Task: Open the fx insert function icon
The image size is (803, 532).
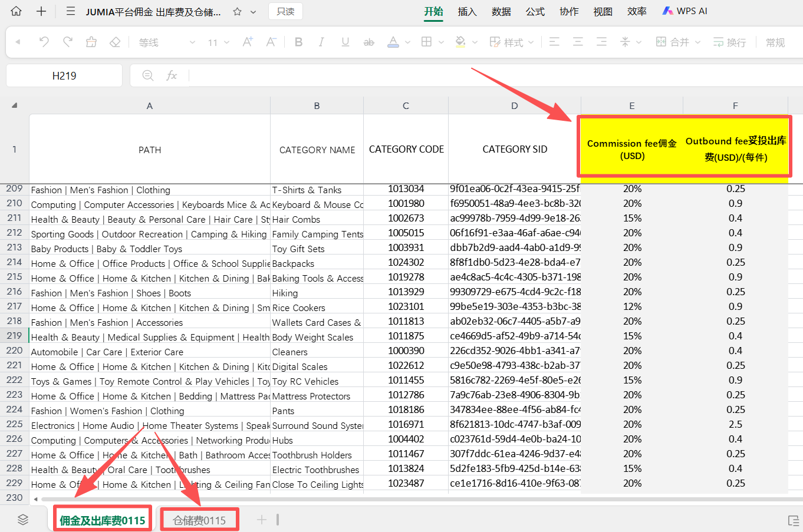Action: [x=172, y=75]
